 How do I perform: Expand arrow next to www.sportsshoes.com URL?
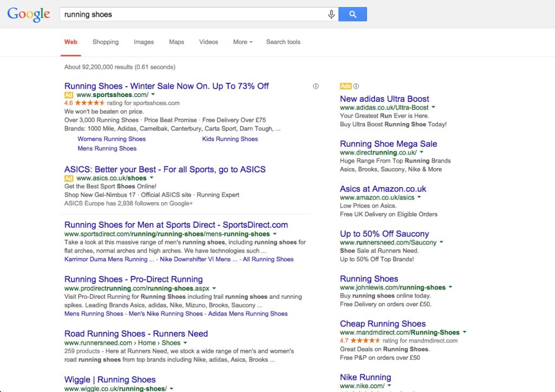click(x=153, y=94)
